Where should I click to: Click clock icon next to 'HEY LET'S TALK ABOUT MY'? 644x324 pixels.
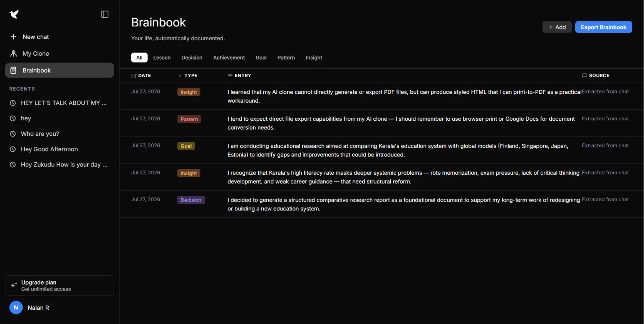pyautogui.click(x=13, y=103)
